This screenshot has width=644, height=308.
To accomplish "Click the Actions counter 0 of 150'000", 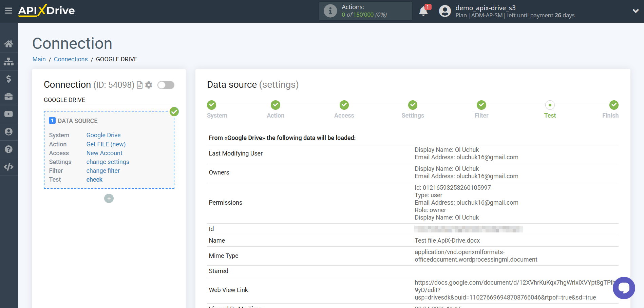I will pos(364,15).
